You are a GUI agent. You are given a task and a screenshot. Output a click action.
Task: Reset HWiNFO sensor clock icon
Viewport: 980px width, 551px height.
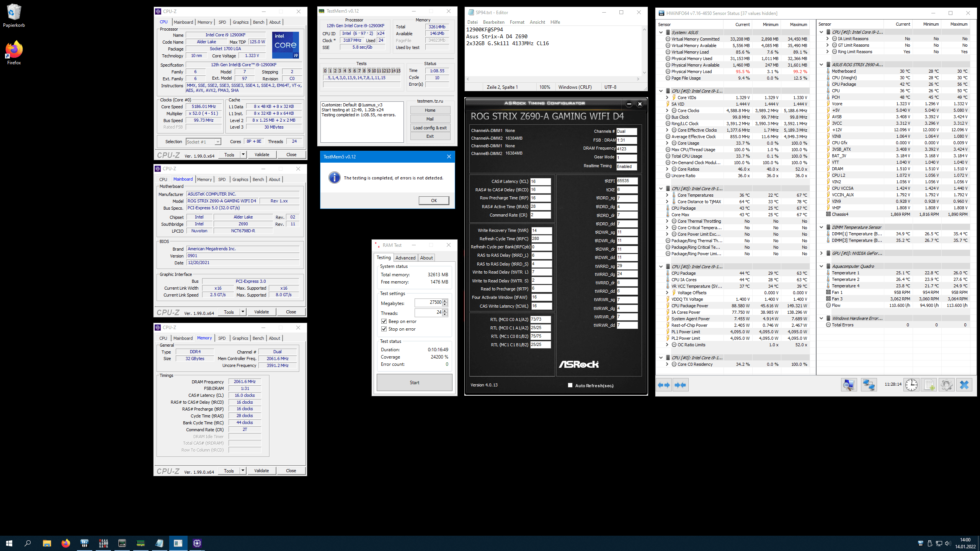[x=911, y=385]
